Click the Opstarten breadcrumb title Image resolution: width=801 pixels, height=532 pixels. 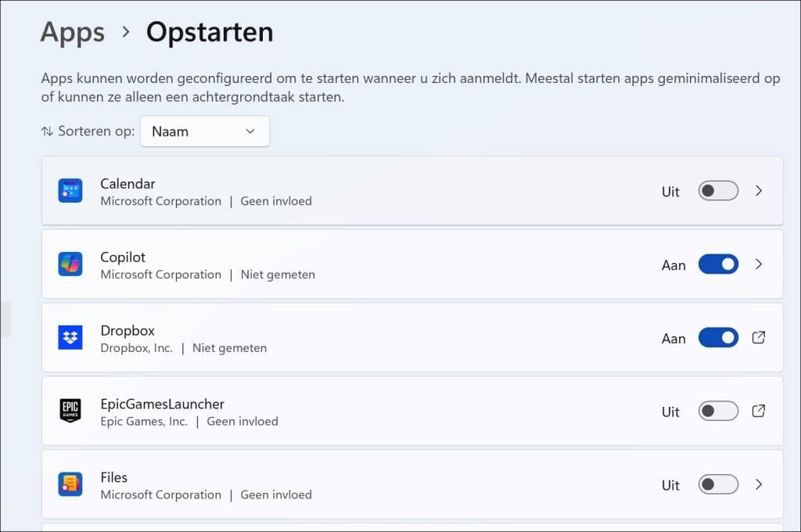click(209, 32)
